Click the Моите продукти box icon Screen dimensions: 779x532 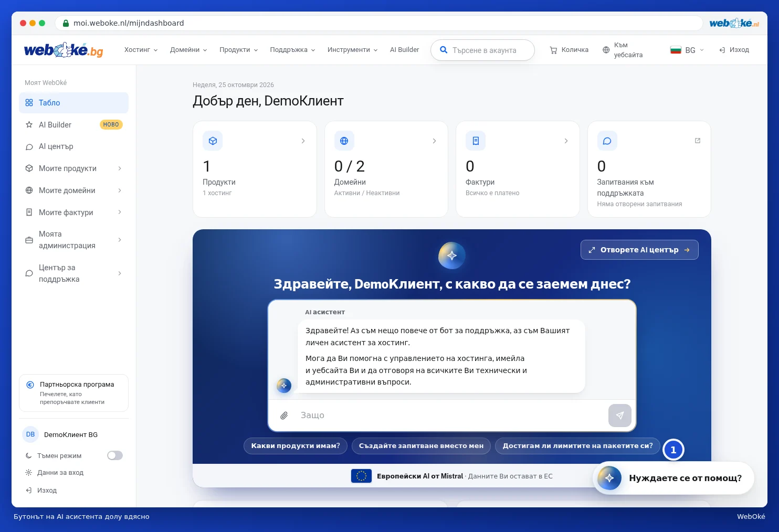pyautogui.click(x=29, y=168)
